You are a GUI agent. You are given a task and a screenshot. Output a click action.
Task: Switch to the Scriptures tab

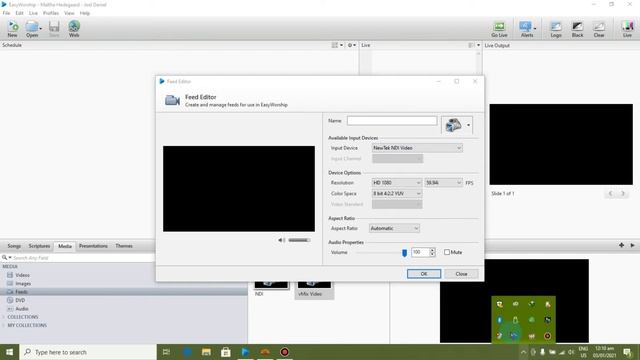click(x=39, y=246)
